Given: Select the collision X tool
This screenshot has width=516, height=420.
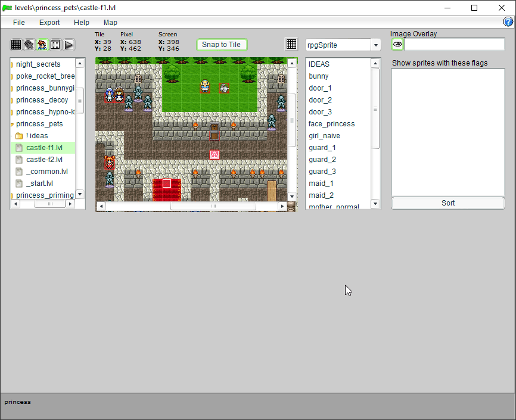Looking at the screenshot, I should pyautogui.click(x=28, y=44).
